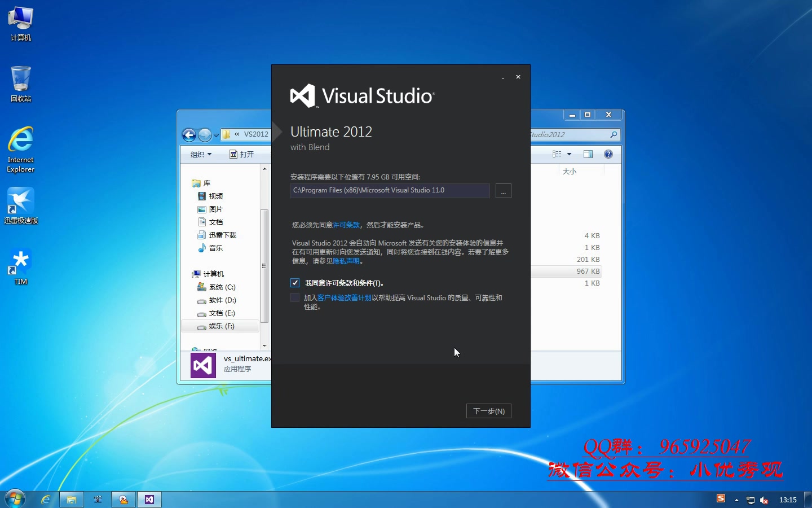Click the Visual Studio logo in installer
Image resolution: width=812 pixels, height=508 pixels.
pos(361,96)
